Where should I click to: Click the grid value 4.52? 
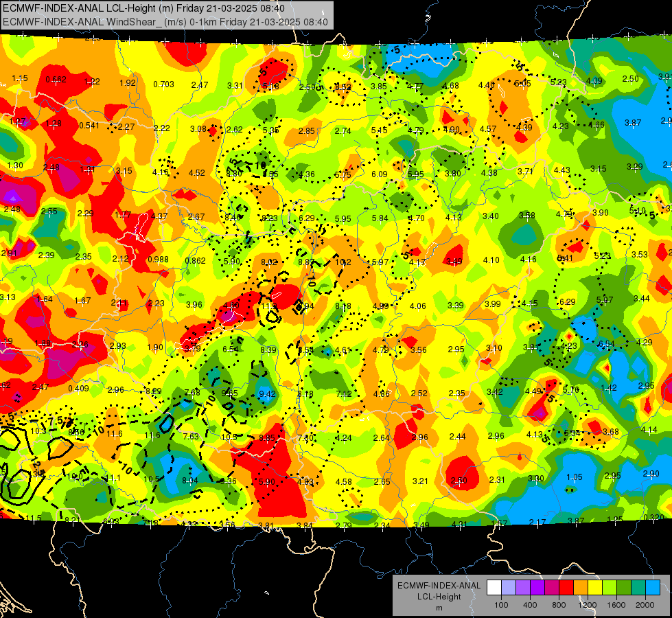tap(197, 173)
